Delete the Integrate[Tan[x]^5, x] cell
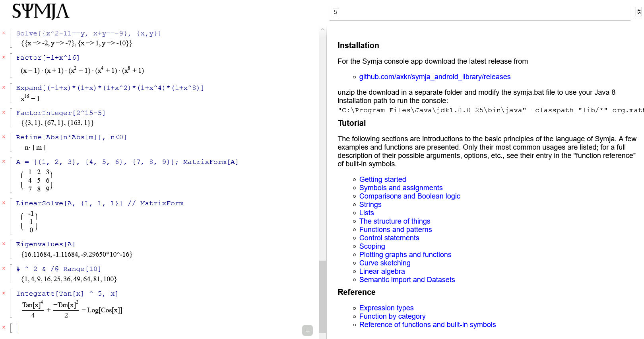This screenshot has width=644, height=339. 4,293
